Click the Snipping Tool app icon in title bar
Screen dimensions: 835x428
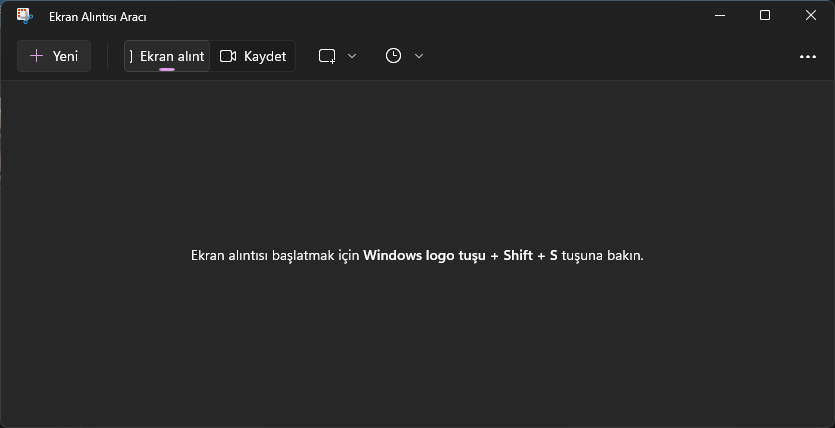click(25, 16)
